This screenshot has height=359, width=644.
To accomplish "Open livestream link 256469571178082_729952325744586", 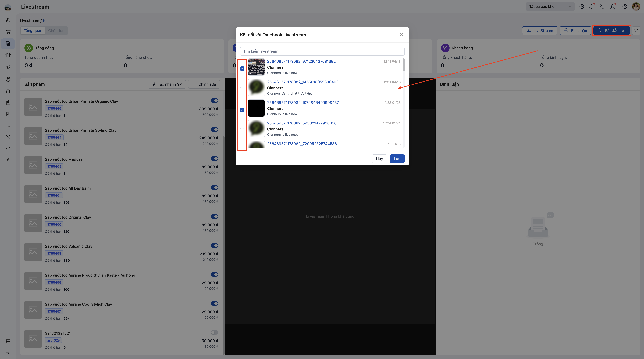I will click(x=302, y=144).
